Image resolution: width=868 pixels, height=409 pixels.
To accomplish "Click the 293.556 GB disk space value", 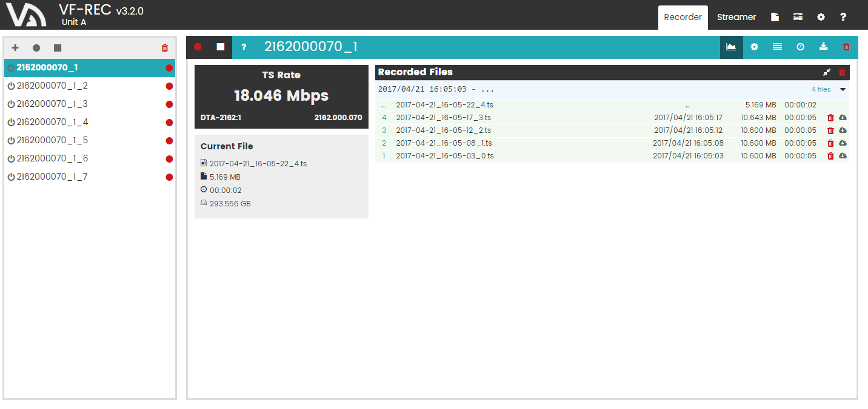I will [230, 204].
